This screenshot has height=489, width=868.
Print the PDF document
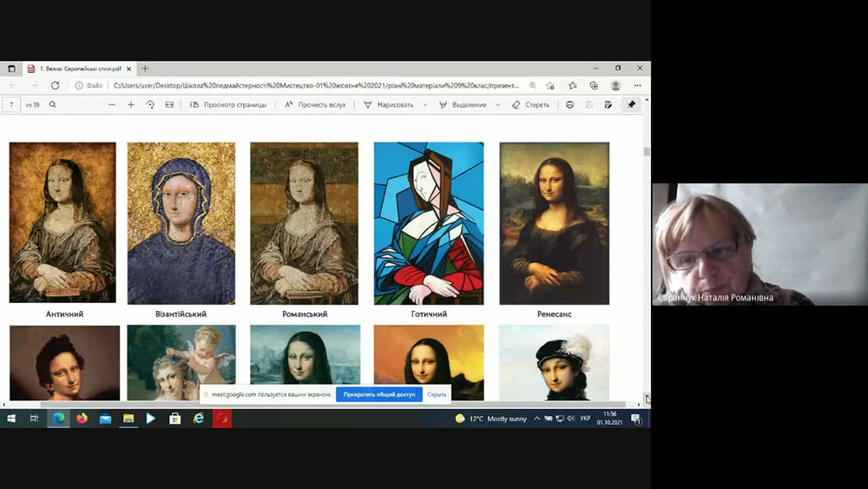tap(569, 105)
